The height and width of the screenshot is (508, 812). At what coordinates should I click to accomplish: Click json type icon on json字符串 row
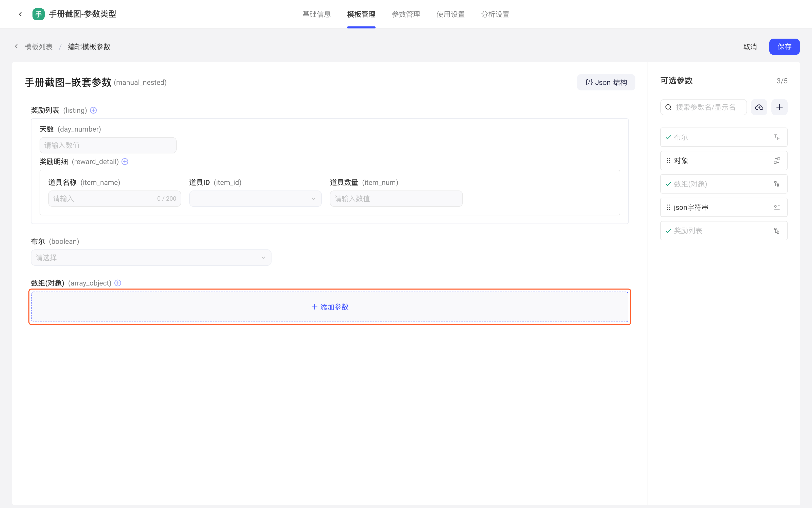coord(777,207)
